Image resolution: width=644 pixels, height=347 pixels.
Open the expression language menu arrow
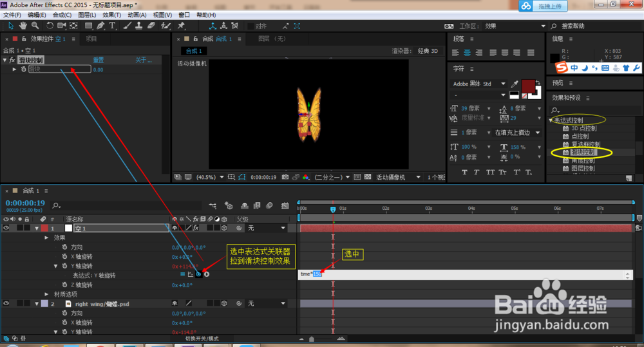207,274
